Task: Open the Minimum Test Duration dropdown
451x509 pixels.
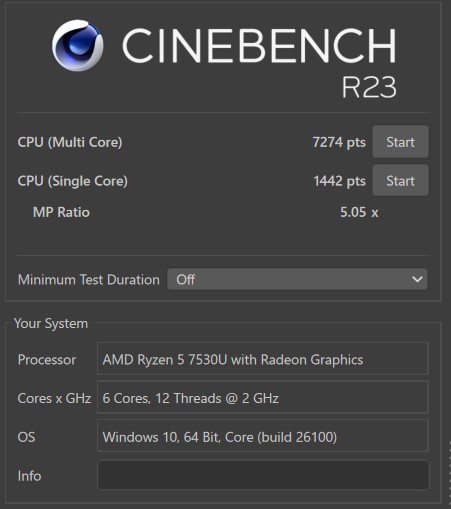Action: (297, 279)
